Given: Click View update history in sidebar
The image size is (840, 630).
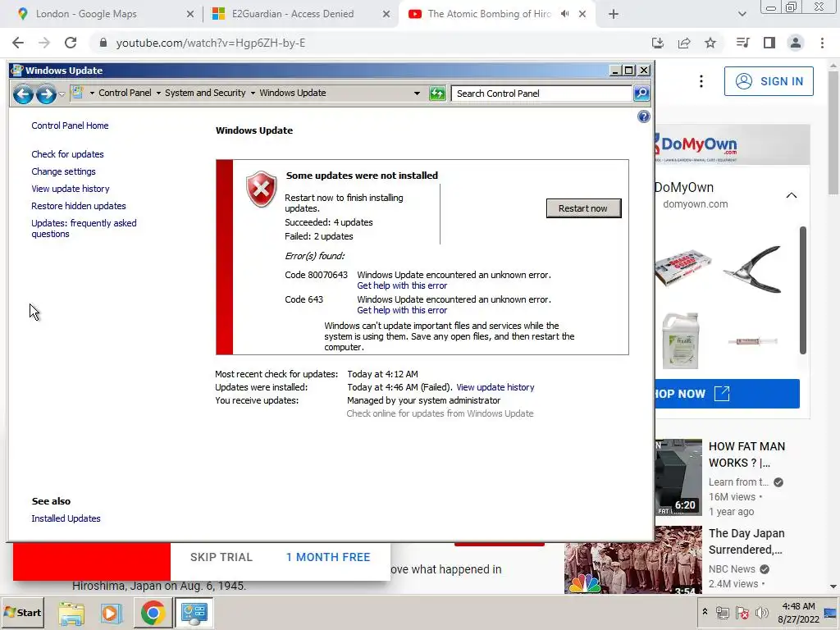Looking at the screenshot, I should [71, 189].
